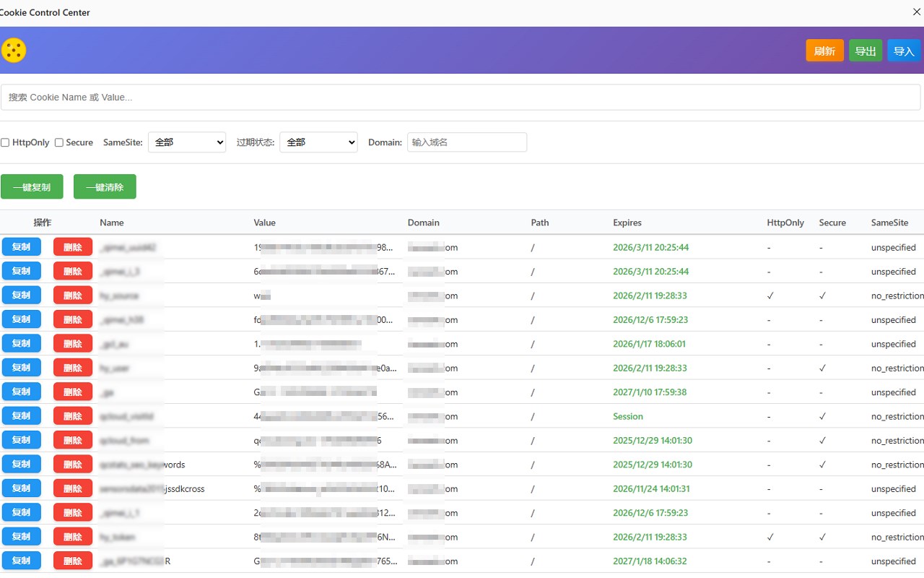The width and height of the screenshot is (924, 578).
Task: Open the 过期状态 dropdown
Action: tap(318, 142)
